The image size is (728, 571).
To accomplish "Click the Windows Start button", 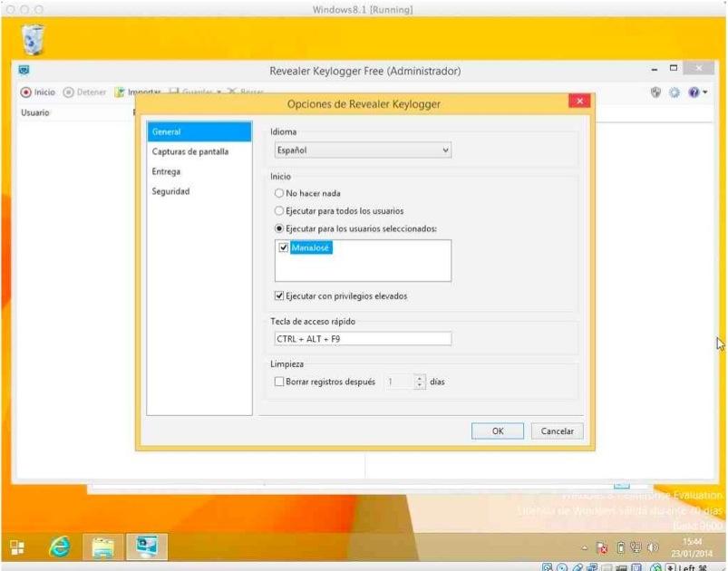I will [x=17, y=547].
